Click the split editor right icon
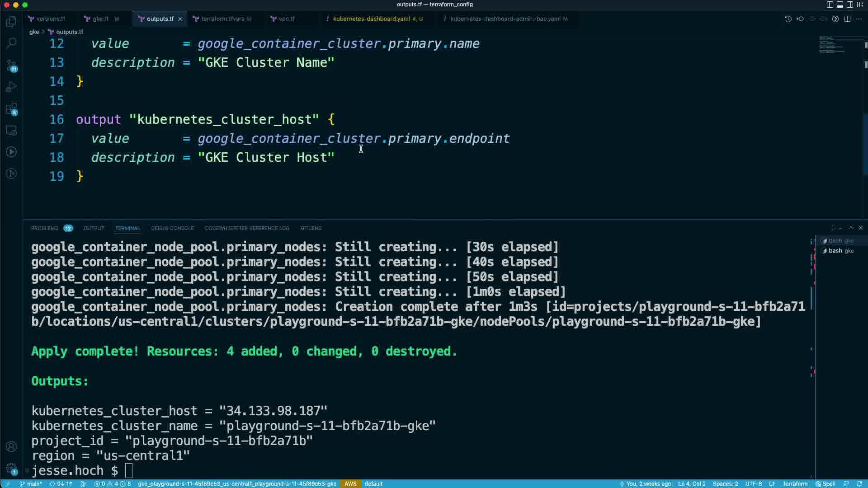The height and width of the screenshot is (488, 868). [x=847, y=19]
